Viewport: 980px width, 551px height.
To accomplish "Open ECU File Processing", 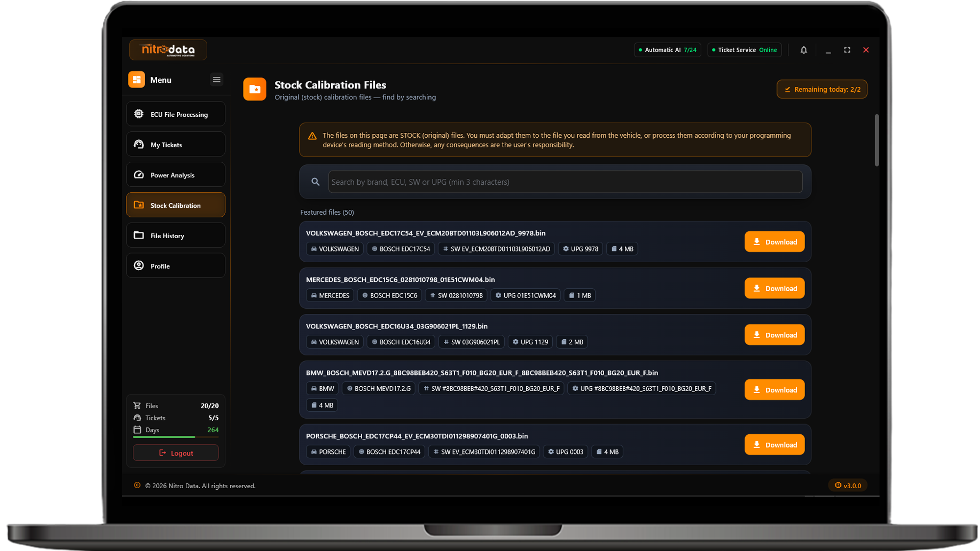I will (x=176, y=114).
